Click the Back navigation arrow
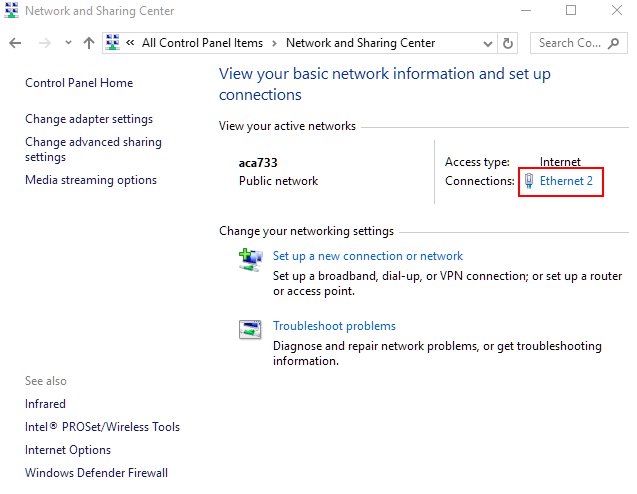The height and width of the screenshot is (494, 637). pos(15,43)
